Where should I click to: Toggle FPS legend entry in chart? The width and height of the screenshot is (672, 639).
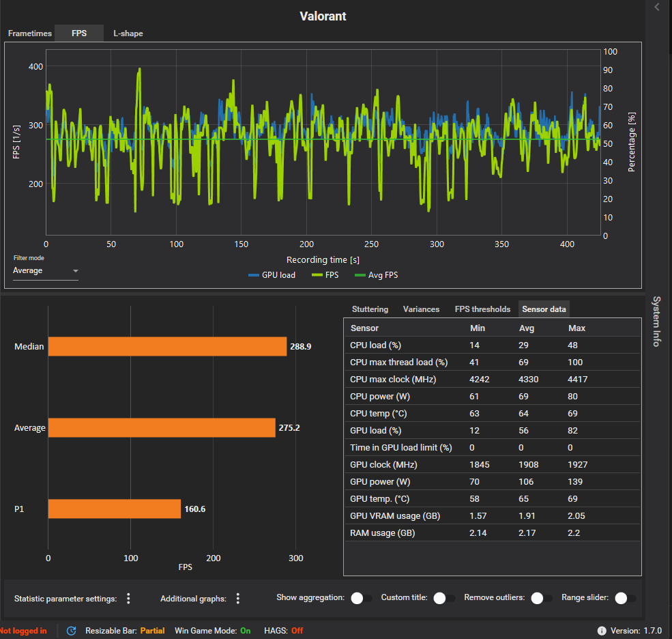click(325, 275)
